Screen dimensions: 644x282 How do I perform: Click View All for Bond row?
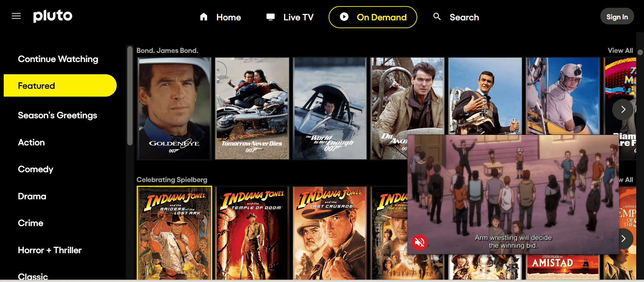pos(620,51)
